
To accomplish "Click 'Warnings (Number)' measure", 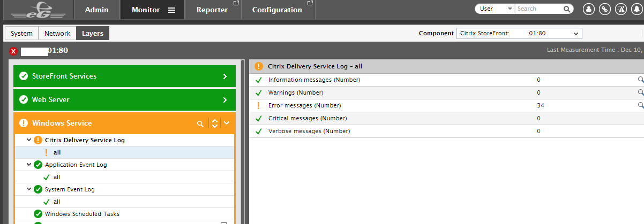I will pyautogui.click(x=295, y=92).
